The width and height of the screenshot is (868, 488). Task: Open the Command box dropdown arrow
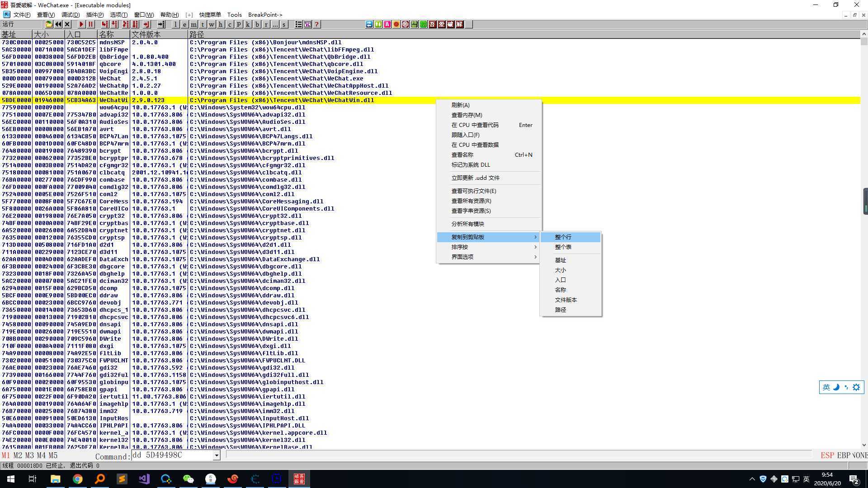point(217,455)
